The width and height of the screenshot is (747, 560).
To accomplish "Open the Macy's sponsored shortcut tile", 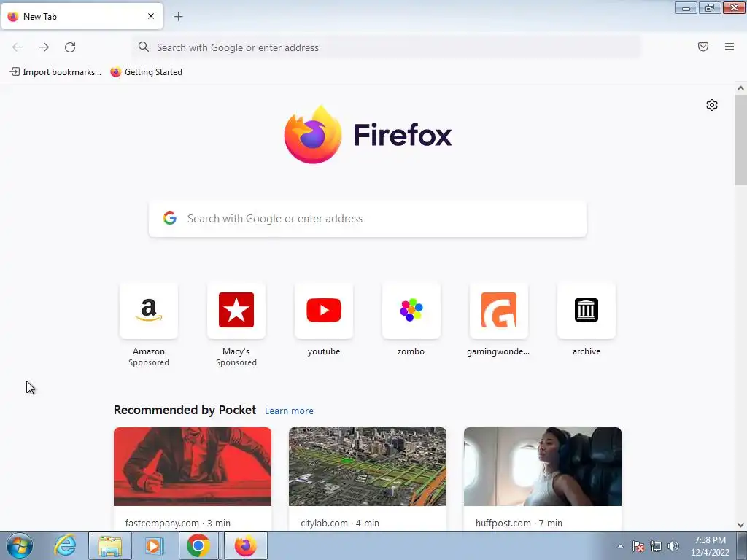I will [236, 311].
